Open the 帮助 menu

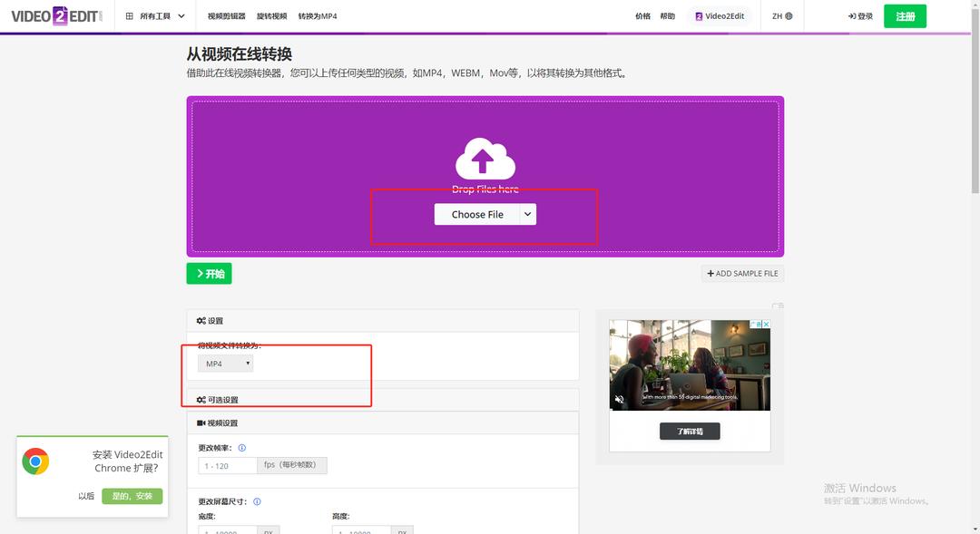click(667, 15)
